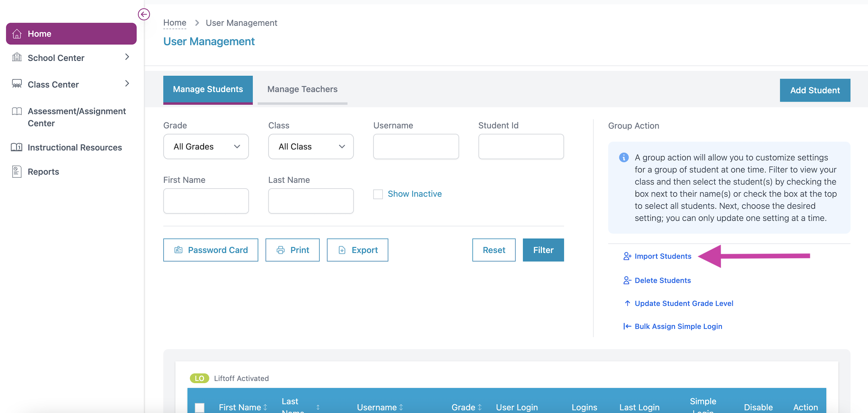Click the School Center building icon
Screen dimensions: 868x413
click(x=17, y=57)
